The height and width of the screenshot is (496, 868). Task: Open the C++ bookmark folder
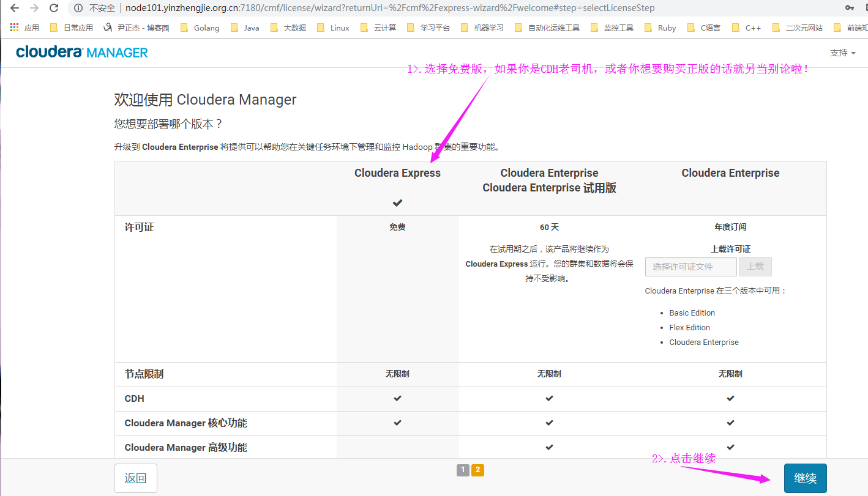pyautogui.click(x=746, y=28)
